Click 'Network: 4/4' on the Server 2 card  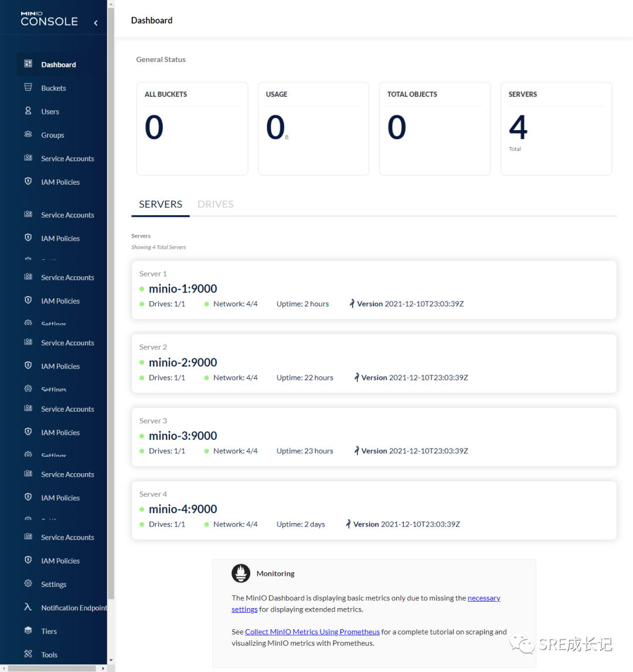(236, 378)
